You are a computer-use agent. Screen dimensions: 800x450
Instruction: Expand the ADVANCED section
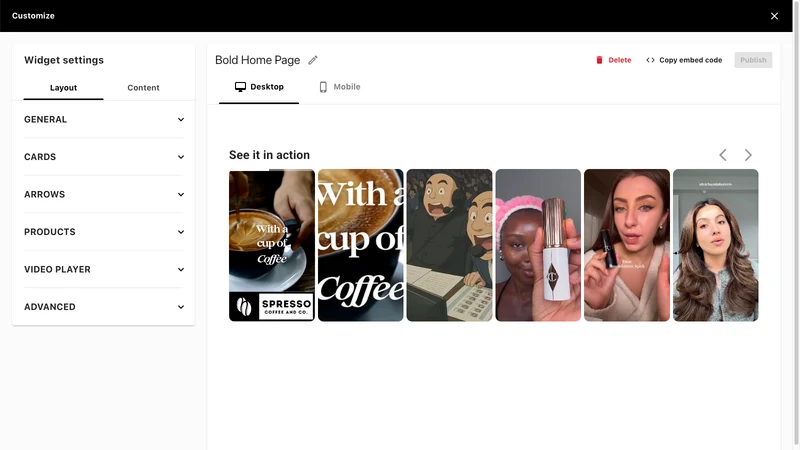[x=104, y=307]
